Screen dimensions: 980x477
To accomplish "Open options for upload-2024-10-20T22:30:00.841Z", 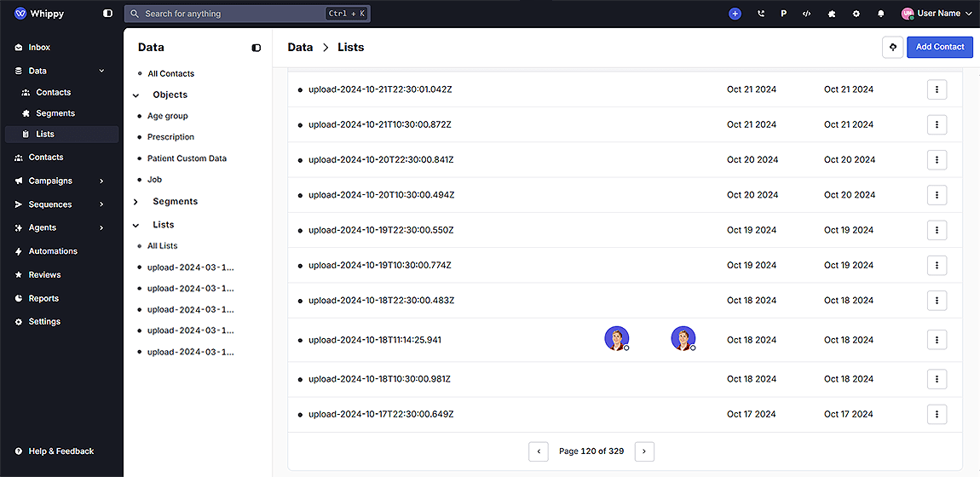I will coord(937,160).
